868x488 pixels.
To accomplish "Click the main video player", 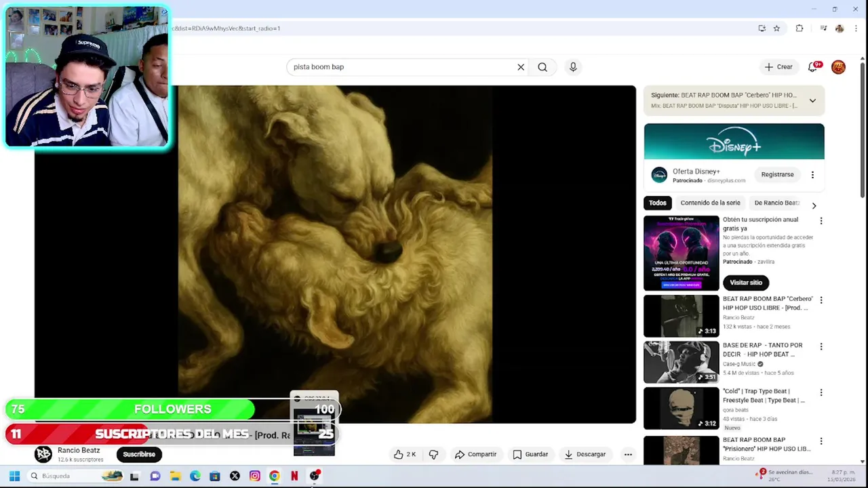I will tap(335, 254).
